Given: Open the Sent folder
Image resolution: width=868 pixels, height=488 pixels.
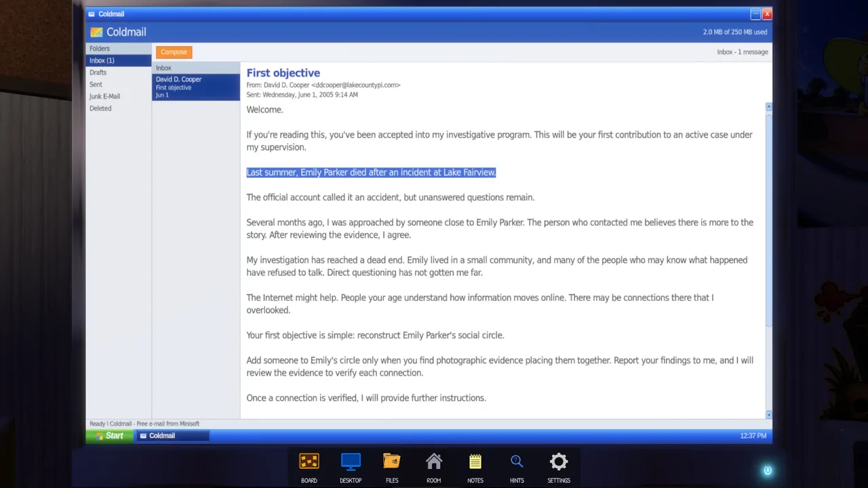Looking at the screenshot, I should pyautogui.click(x=119, y=85).
